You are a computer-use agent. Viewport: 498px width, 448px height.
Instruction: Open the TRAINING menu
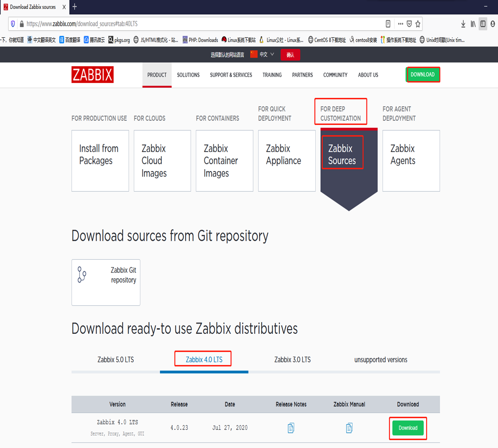click(x=272, y=75)
